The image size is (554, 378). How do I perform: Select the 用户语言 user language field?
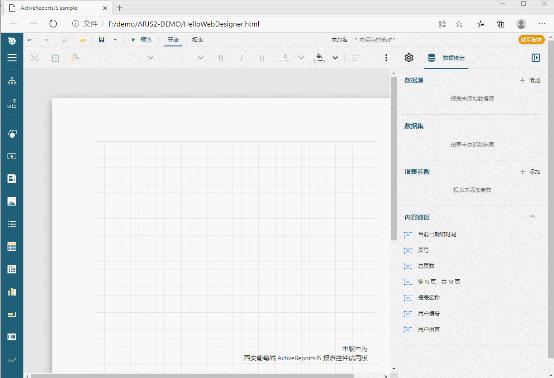(x=422, y=329)
